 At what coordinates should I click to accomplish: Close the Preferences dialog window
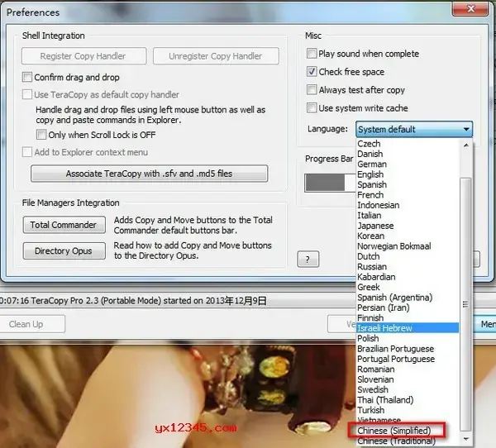470,8
